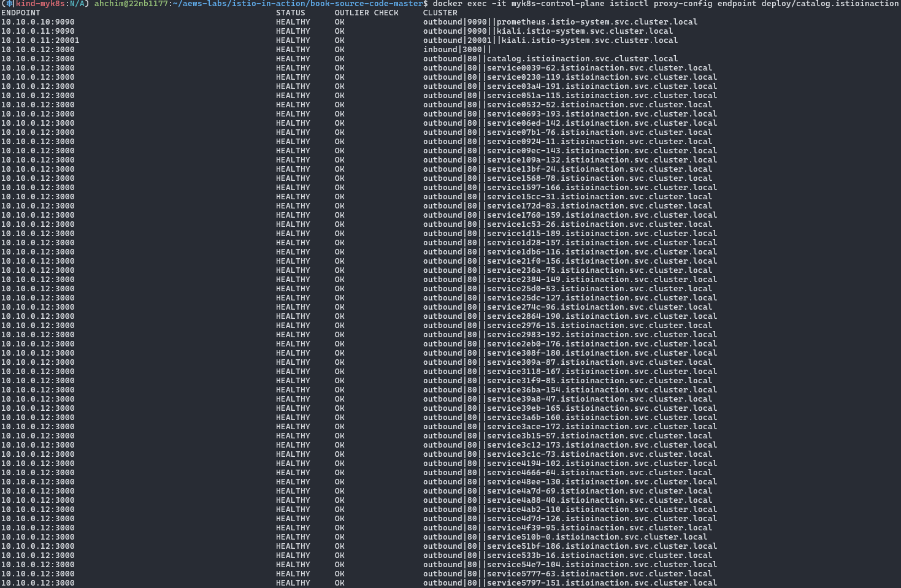901x588 pixels.
Task: Click the ENDPOINT column header
Action: point(20,13)
